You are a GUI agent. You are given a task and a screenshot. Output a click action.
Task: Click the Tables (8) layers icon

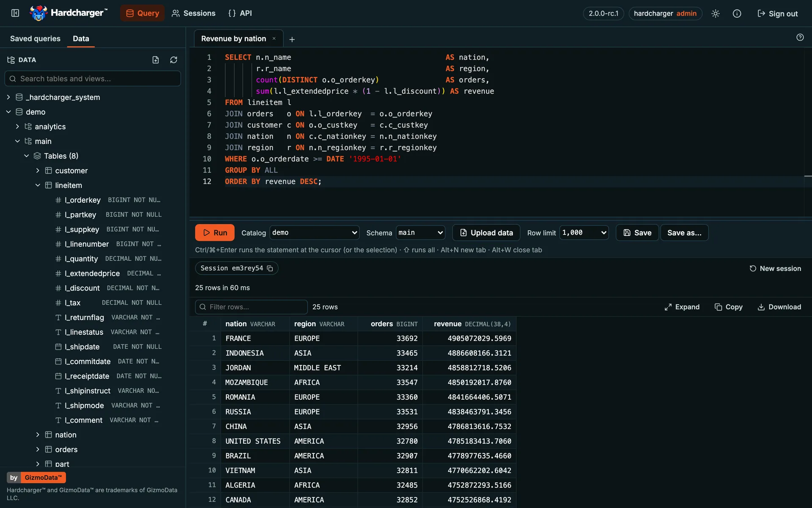point(37,156)
